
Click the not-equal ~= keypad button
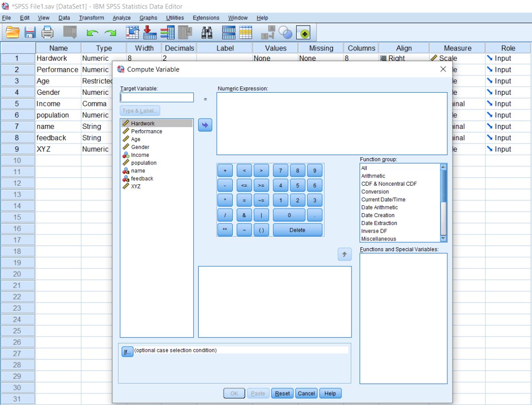pyautogui.click(x=261, y=200)
